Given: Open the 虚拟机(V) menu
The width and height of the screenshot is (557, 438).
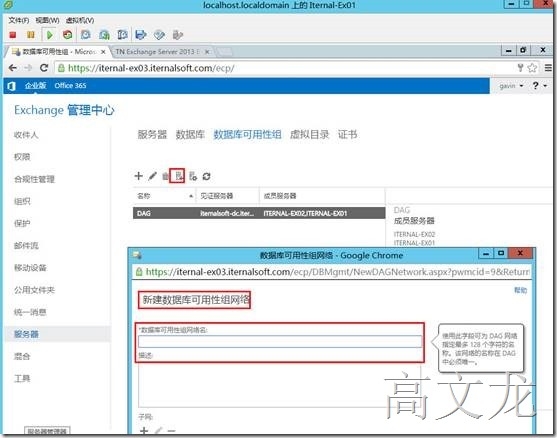Looking at the screenshot, I should [80, 20].
